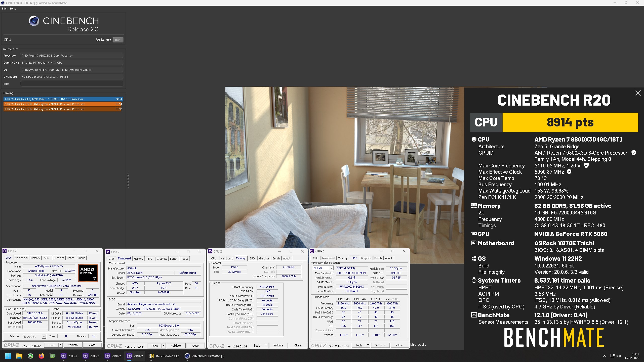Open the Tools dropdown arrow in the Mainboard window
644x362 pixels.
[164, 346]
